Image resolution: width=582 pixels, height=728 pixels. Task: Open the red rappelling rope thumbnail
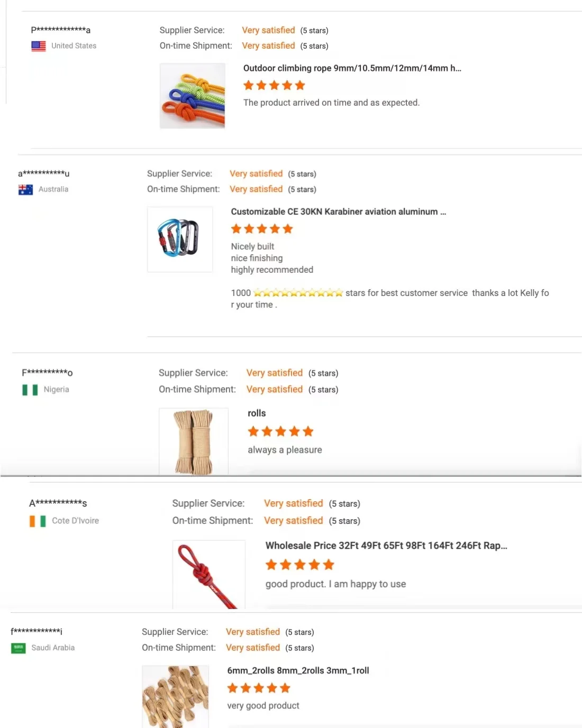coord(209,574)
